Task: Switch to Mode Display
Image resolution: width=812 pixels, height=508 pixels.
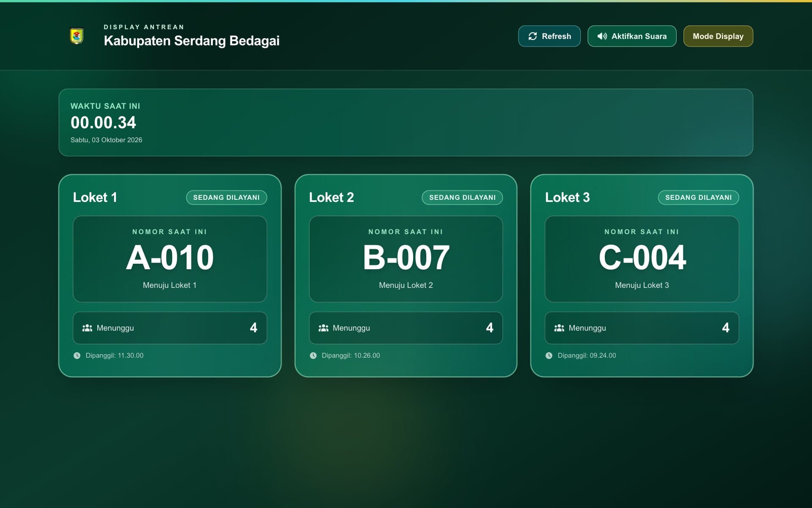Action: 718,36
